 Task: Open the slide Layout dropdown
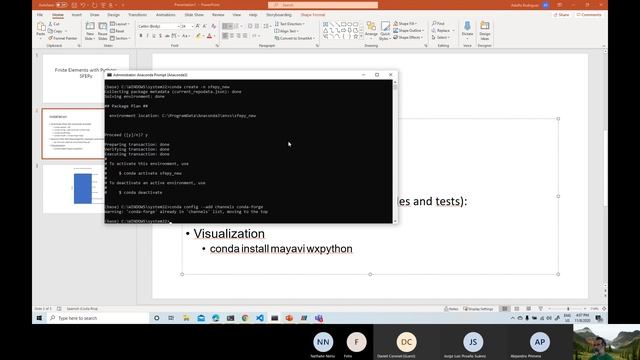point(120,24)
